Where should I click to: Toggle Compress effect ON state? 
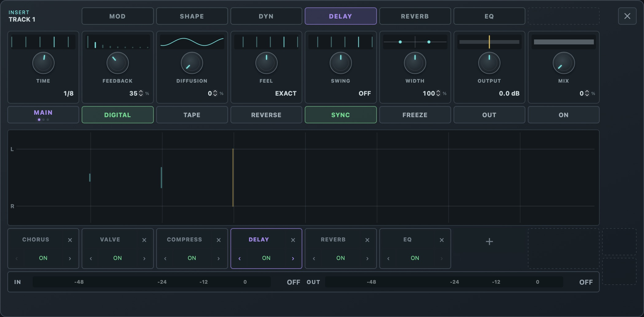pyautogui.click(x=192, y=258)
